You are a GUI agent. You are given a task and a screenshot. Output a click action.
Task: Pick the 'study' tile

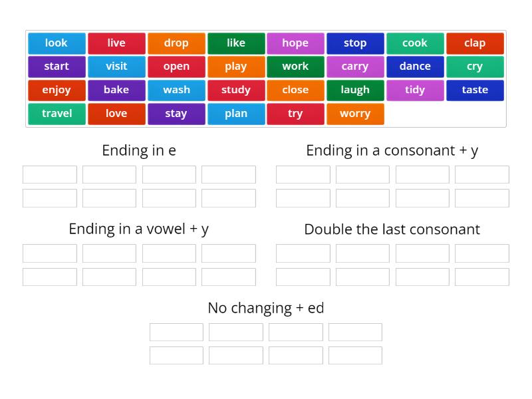click(x=235, y=90)
